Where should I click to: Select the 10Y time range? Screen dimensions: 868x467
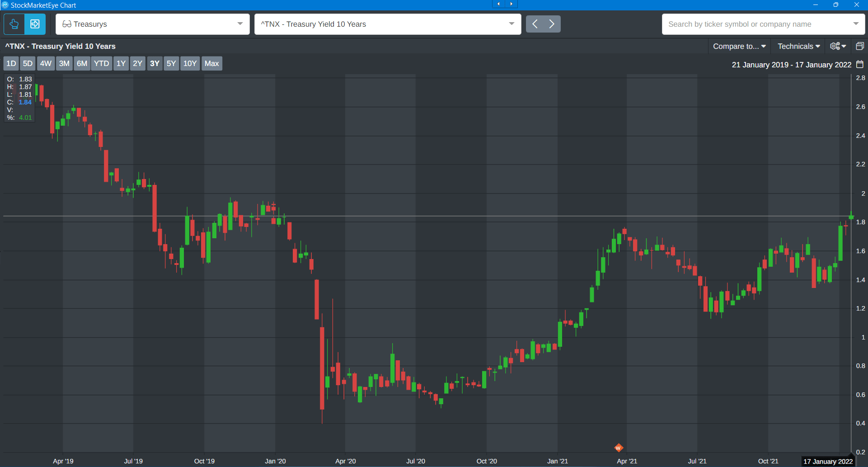coord(190,63)
